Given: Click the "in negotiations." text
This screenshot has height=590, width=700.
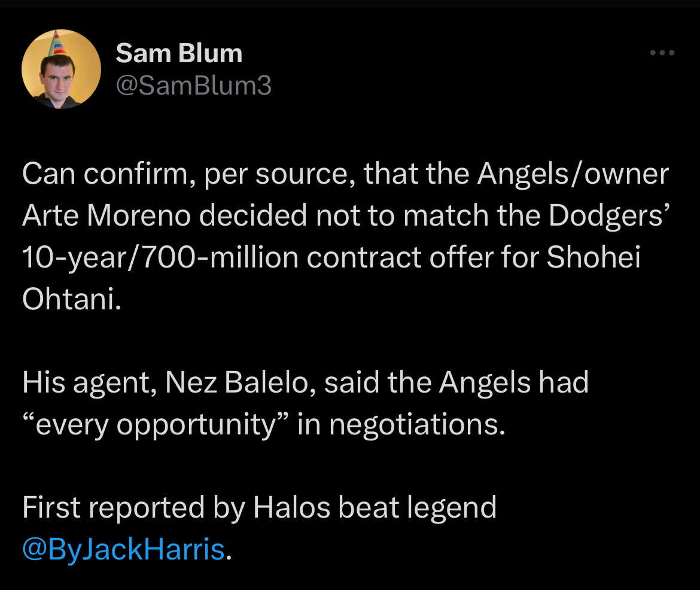Looking at the screenshot, I should [401, 425].
